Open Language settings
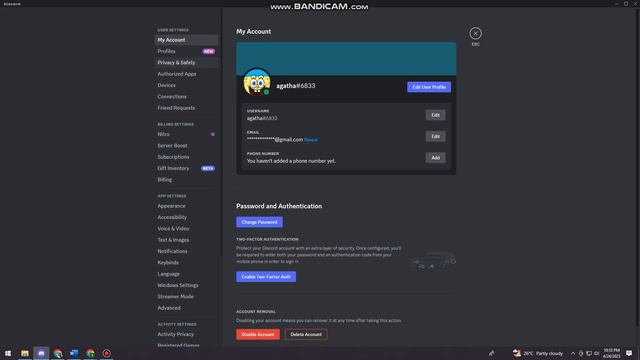The height and width of the screenshot is (360, 640). pos(186,274)
